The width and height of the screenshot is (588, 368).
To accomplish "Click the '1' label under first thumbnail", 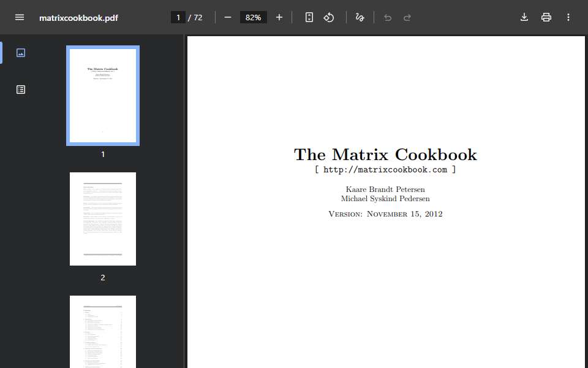I will click(103, 155).
